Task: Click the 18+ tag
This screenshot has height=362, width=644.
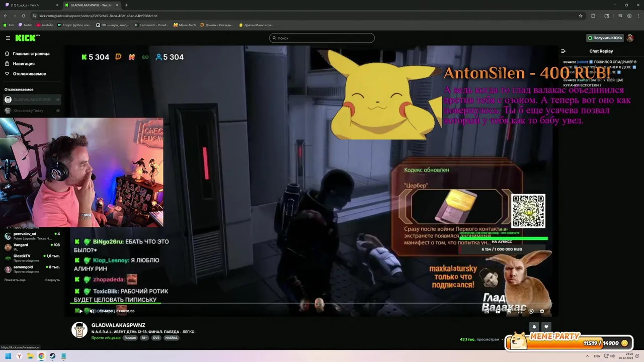Action: point(144,338)
